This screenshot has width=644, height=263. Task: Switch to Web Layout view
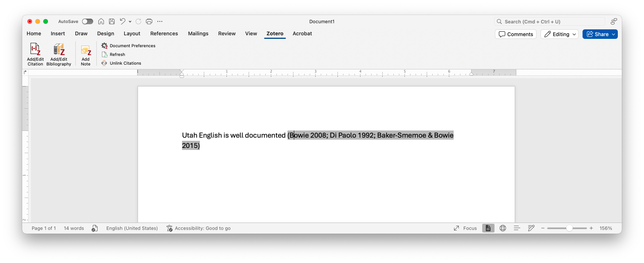coord(503,228)
